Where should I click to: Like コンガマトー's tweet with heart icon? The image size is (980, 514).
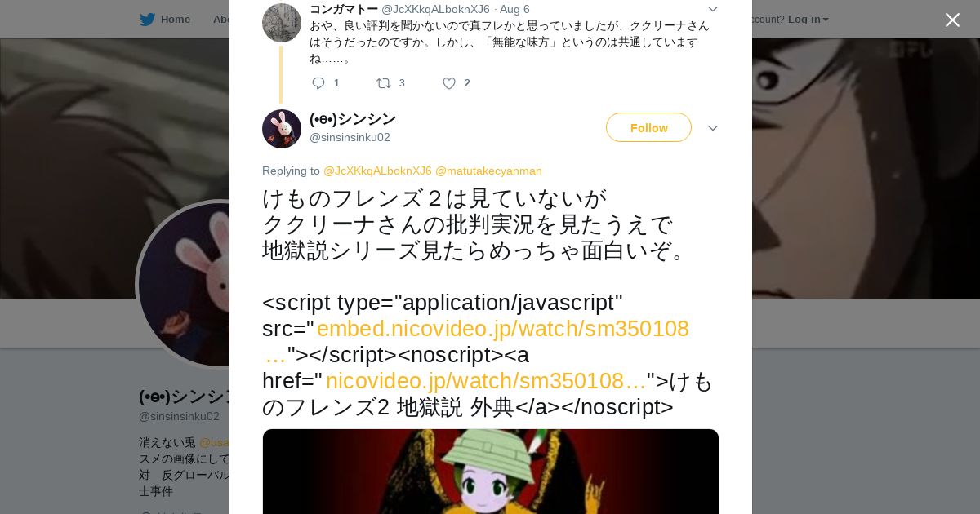tap(448, 83)
